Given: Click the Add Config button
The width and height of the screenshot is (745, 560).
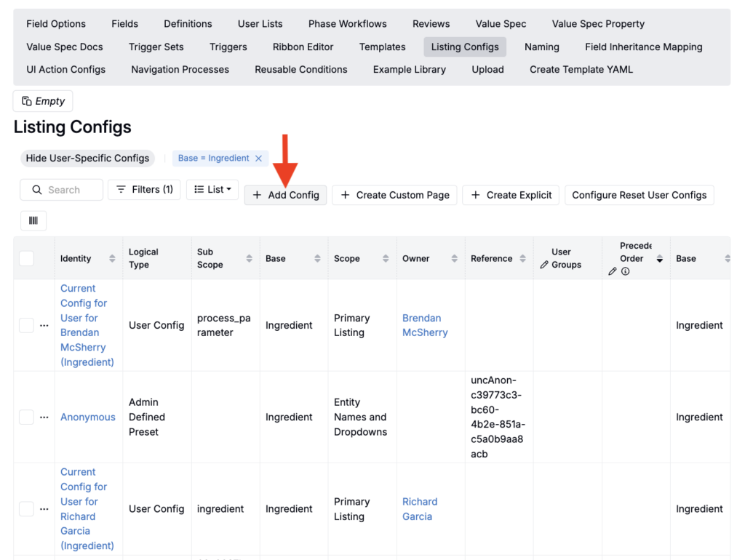Looking at the screenshot, I should click(285, 195).
